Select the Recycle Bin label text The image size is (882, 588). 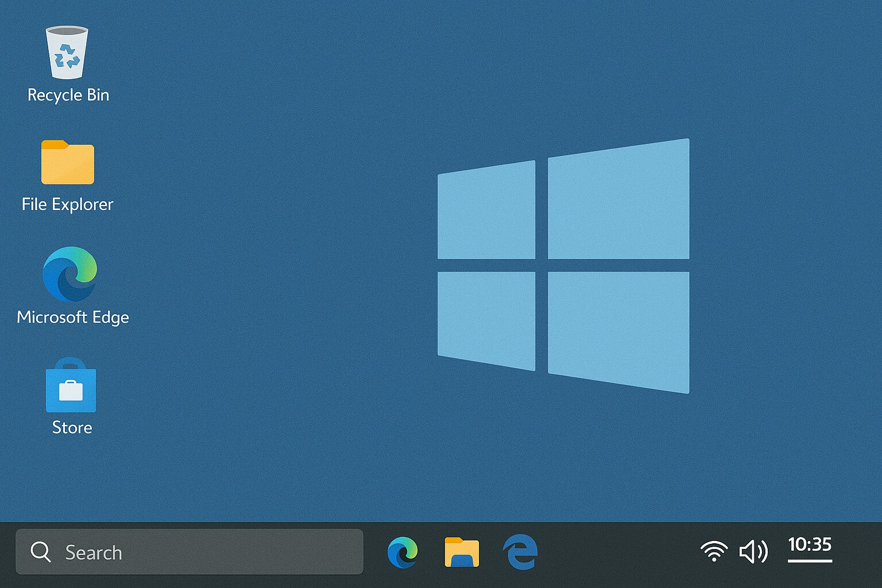pyautogui.click(x=68, y=95)
